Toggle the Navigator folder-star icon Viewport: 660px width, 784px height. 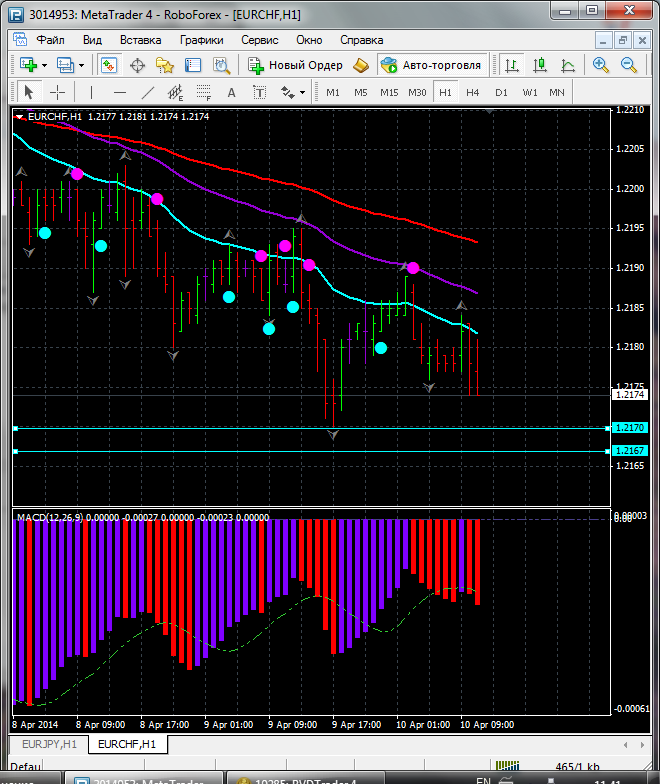point(164,65)
